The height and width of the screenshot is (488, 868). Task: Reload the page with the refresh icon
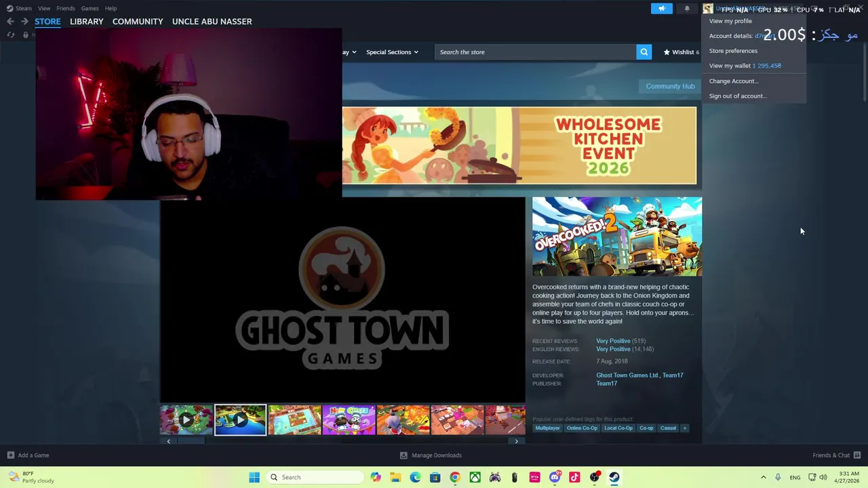10,35
